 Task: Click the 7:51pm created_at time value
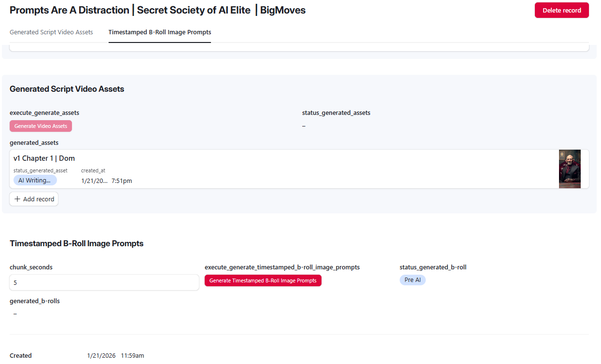point(122,181)
